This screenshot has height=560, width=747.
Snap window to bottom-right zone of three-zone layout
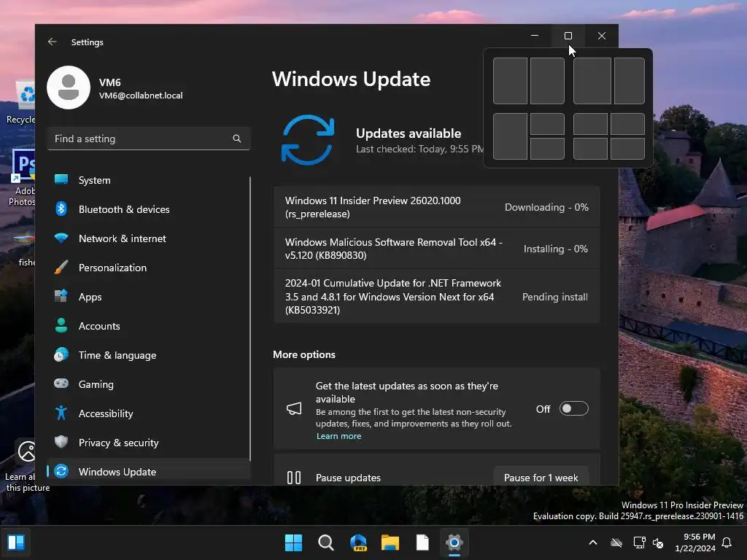[x=547, y=149]
